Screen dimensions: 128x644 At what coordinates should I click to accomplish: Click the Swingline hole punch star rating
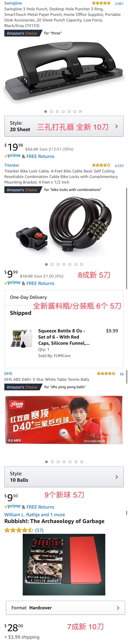101,3
